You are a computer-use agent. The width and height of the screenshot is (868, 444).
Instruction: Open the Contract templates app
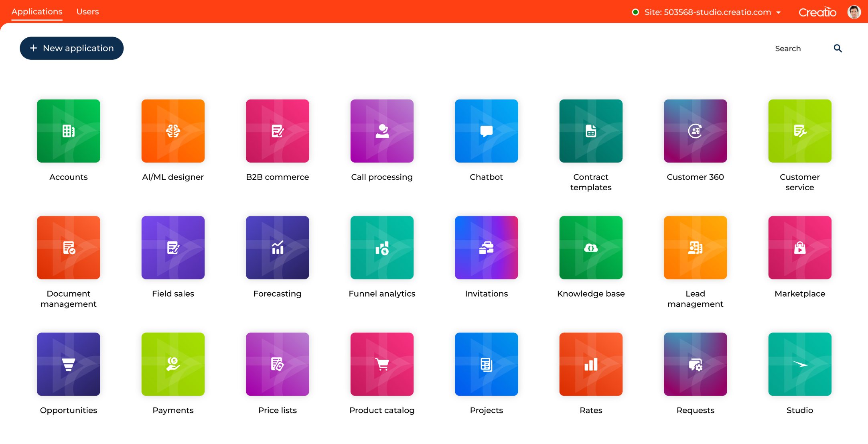pos(591,131)
